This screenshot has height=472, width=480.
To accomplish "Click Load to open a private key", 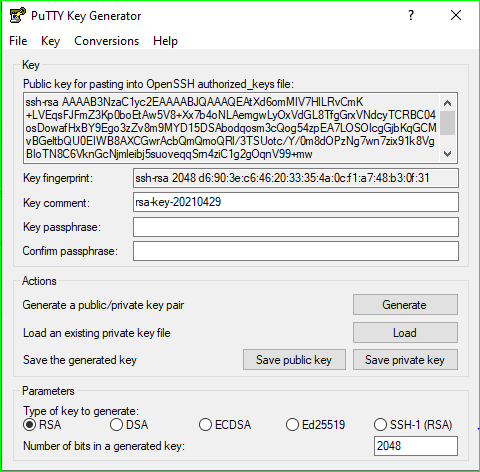I will click(x=405, y=333).
